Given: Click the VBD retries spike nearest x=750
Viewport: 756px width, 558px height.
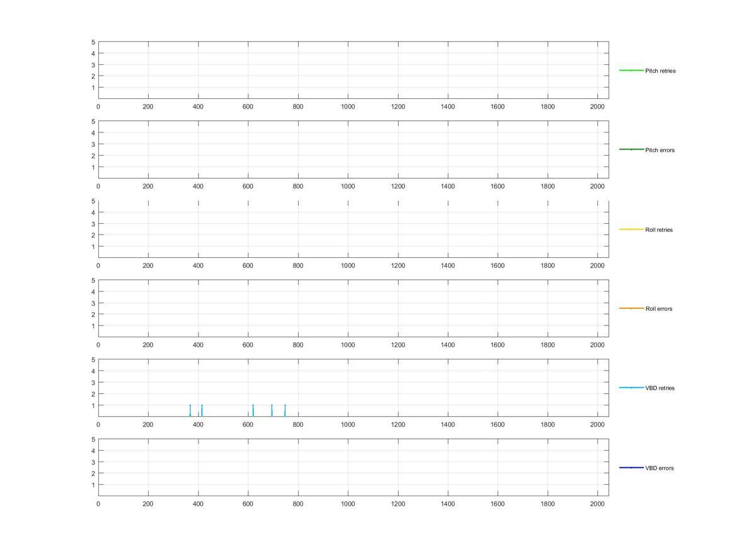Looking at the screenshot, I should [285, 410].
